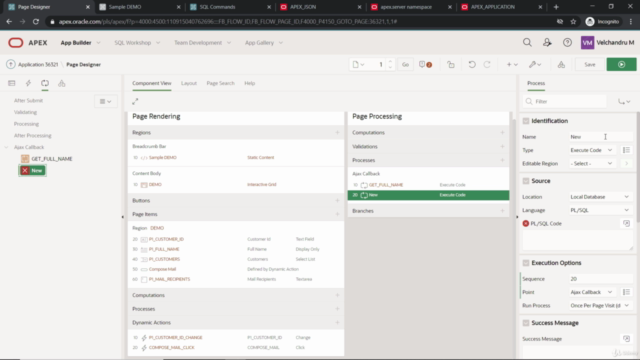The image size is (640, 360).
Task: Open the Rendering tab icon in left pane
Action: (11, 83)
